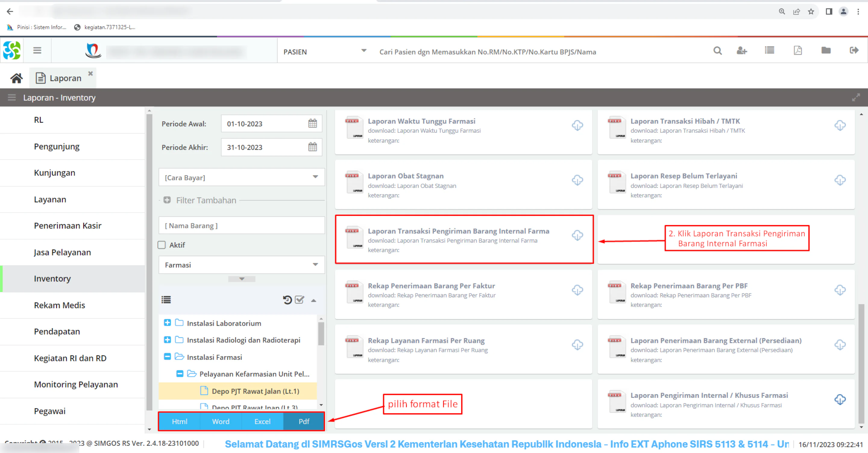Image resolution: width=868 pixels, height=453 pixels.
Task: Click the [ Nama Barang ] input field
Action: pyautogui.click(x=242, y=225)
